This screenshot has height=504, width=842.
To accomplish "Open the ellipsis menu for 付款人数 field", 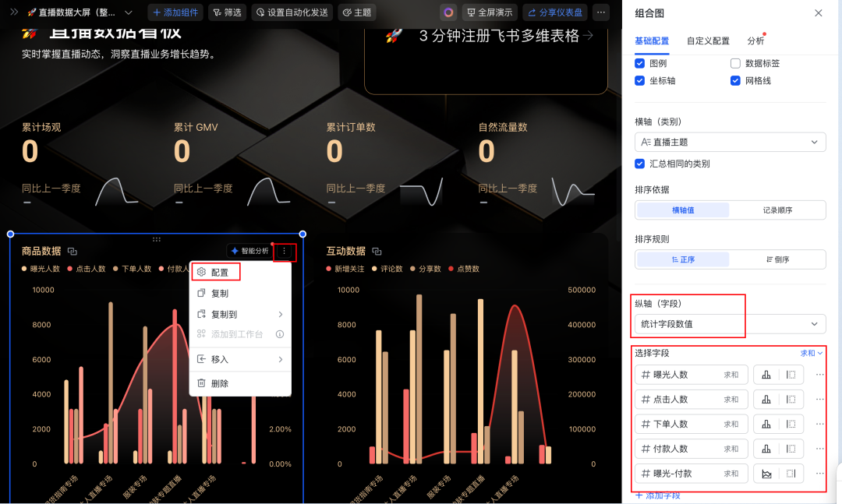I will pos(819,448).
